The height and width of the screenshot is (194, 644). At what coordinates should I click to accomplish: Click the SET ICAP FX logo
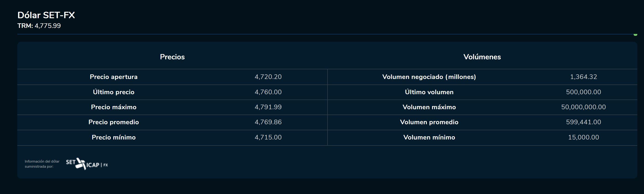tap(87, 164)
